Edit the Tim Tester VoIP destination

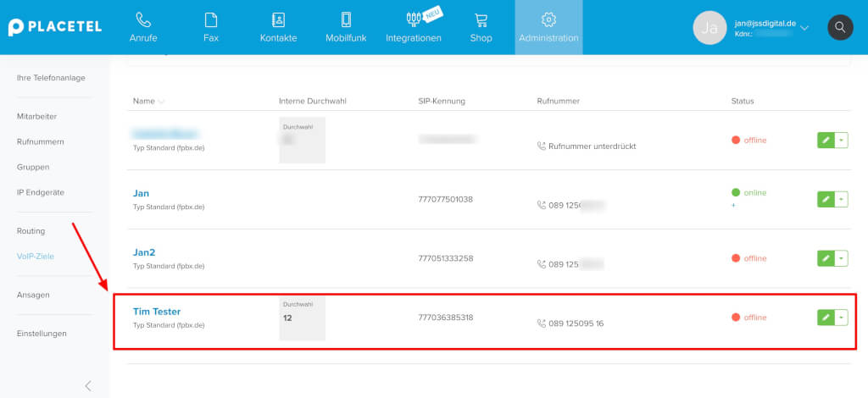826,318
